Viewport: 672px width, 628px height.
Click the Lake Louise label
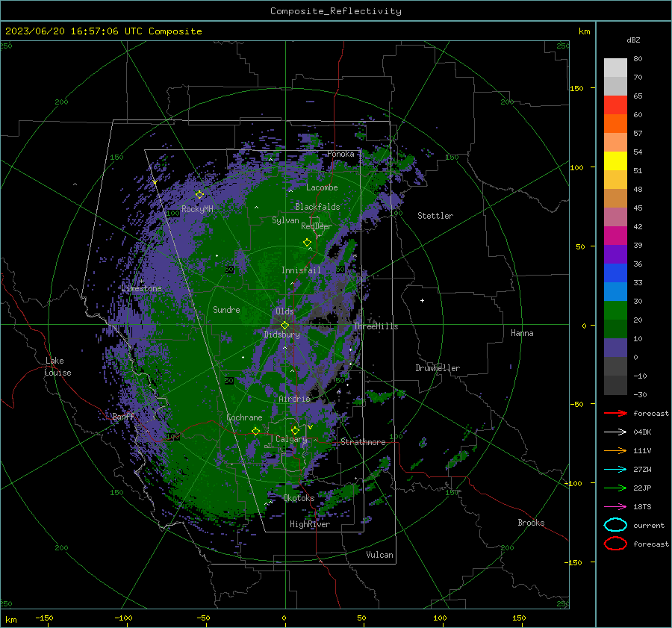point(57,367)
